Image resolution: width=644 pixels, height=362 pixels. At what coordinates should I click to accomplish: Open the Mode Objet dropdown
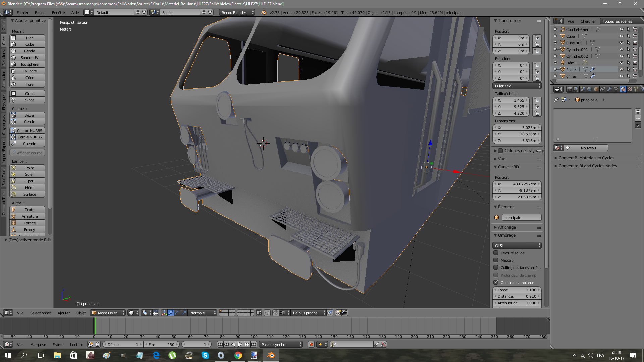click(x=108, y=313)
